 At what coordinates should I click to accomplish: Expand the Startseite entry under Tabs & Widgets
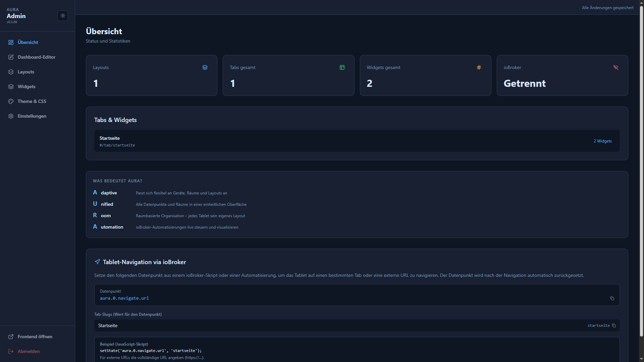[357, 141]
